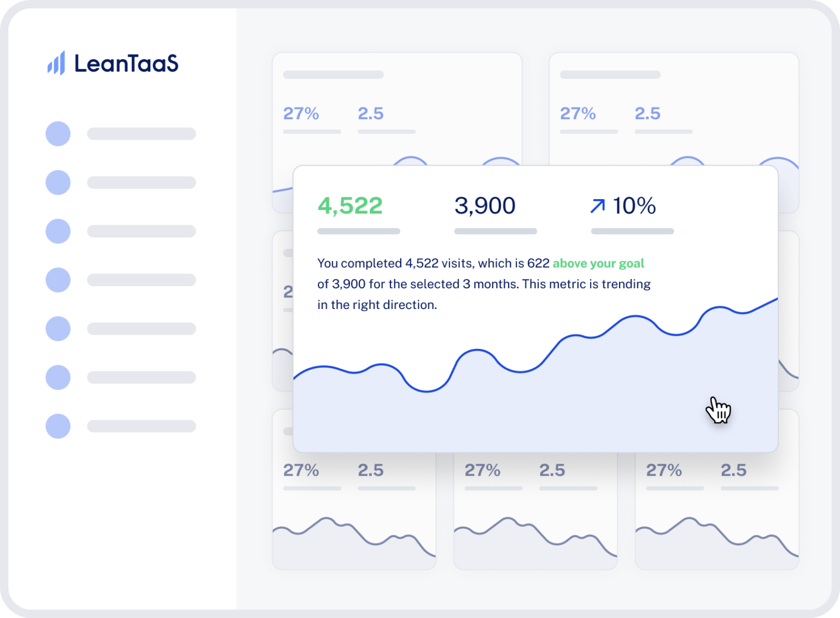Click the LeanTaaS brand name text
This screenshot has height=618, width=840.
(126, 64)
